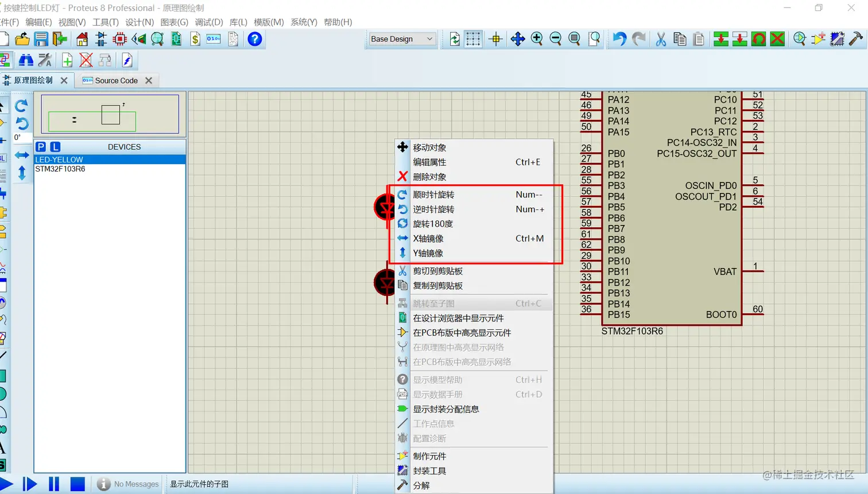The height and width of the screenshot is (494, 868).
Task: Click the Close project door icon
Action: (60, 39)
